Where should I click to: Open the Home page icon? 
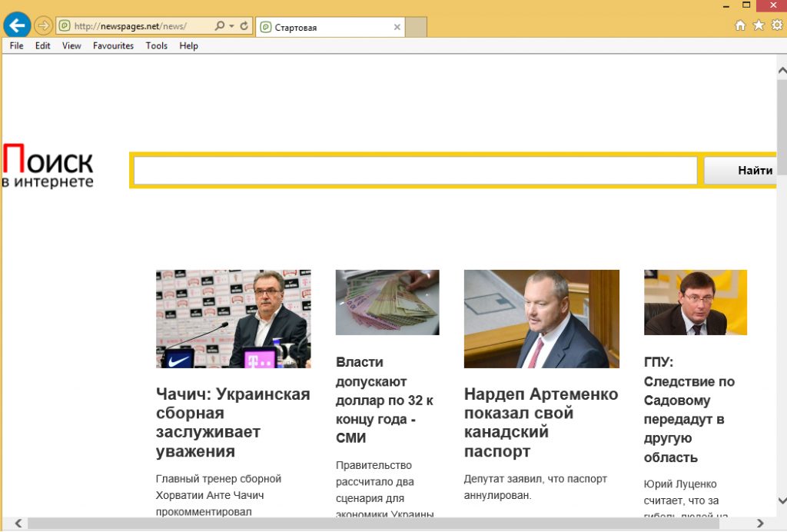tap(740, 25)
